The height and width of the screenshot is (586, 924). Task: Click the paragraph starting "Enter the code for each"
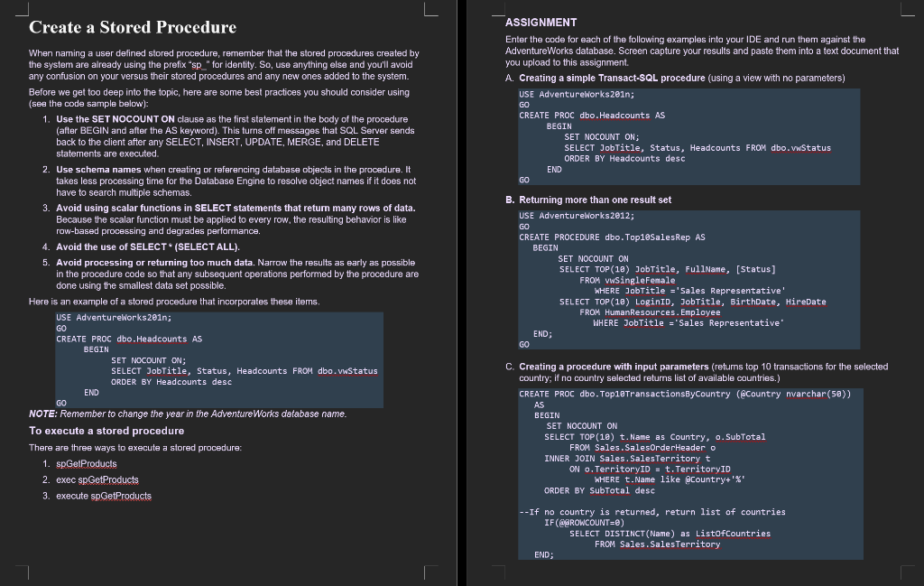tap(702, 51)
